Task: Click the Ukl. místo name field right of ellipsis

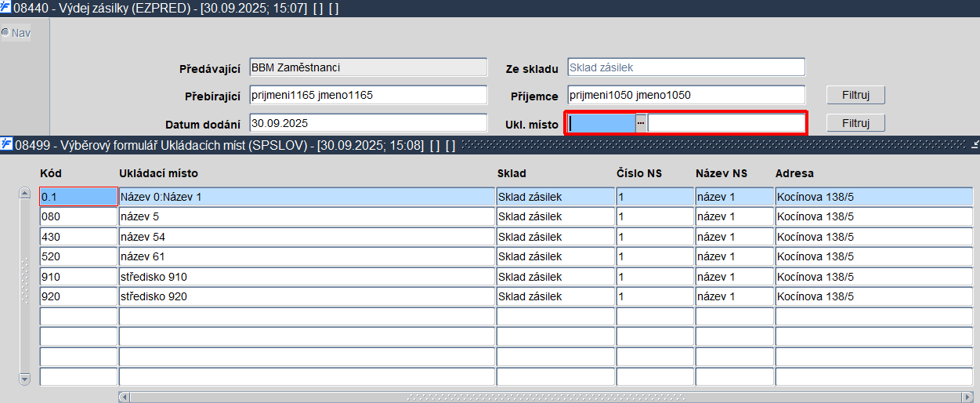Action: pyautogui.click(x=725, y=123)
